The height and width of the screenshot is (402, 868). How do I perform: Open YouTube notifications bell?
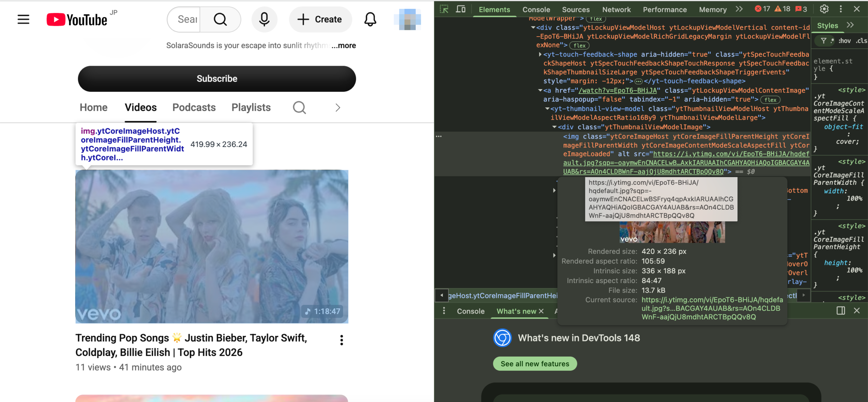pyautogui.click(x=370, y=19)
